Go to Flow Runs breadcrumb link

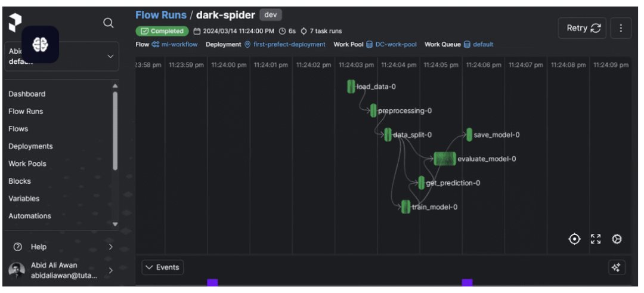[x=161, y=15]
